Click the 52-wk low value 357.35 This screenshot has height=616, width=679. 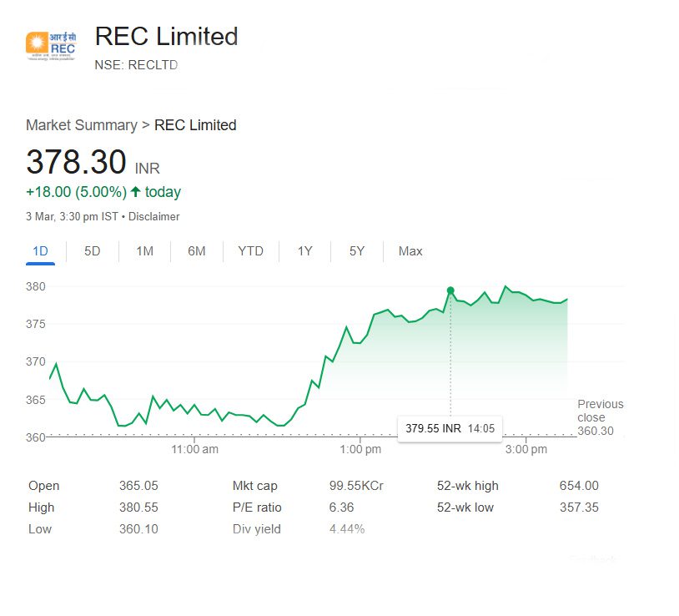(579, 507)
